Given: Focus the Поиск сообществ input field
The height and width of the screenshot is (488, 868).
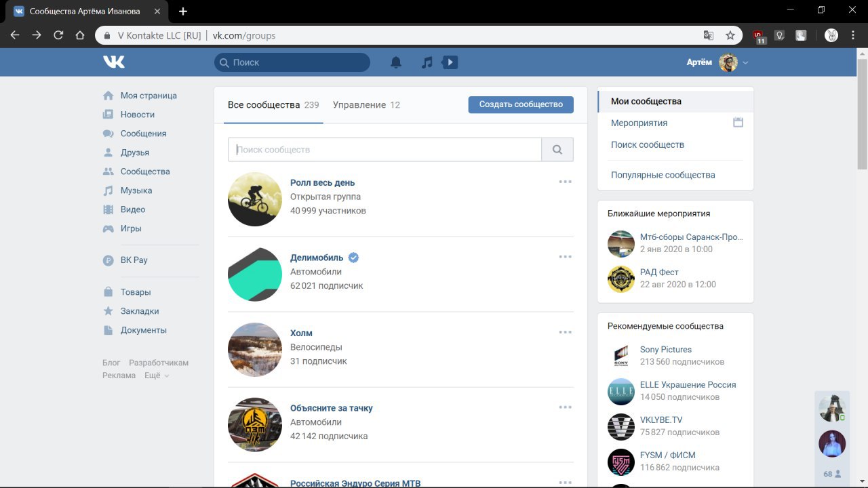Looking at the screenshot, I should [x=385, y=150].
